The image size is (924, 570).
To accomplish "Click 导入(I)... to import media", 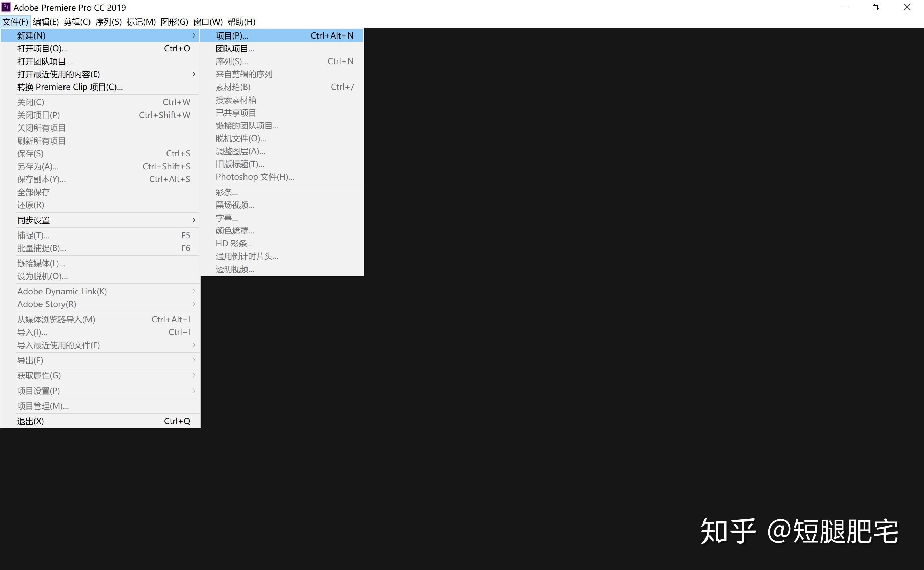I will (x=32, y=332).
